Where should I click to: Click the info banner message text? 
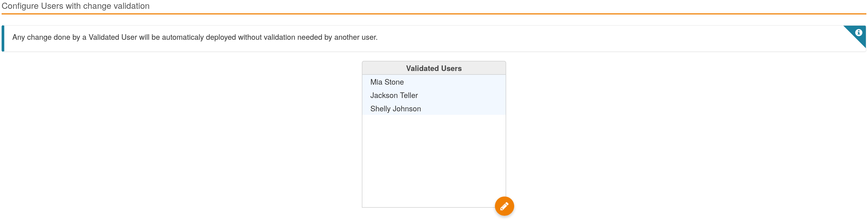pyautogui.click(x=195, y=37)
